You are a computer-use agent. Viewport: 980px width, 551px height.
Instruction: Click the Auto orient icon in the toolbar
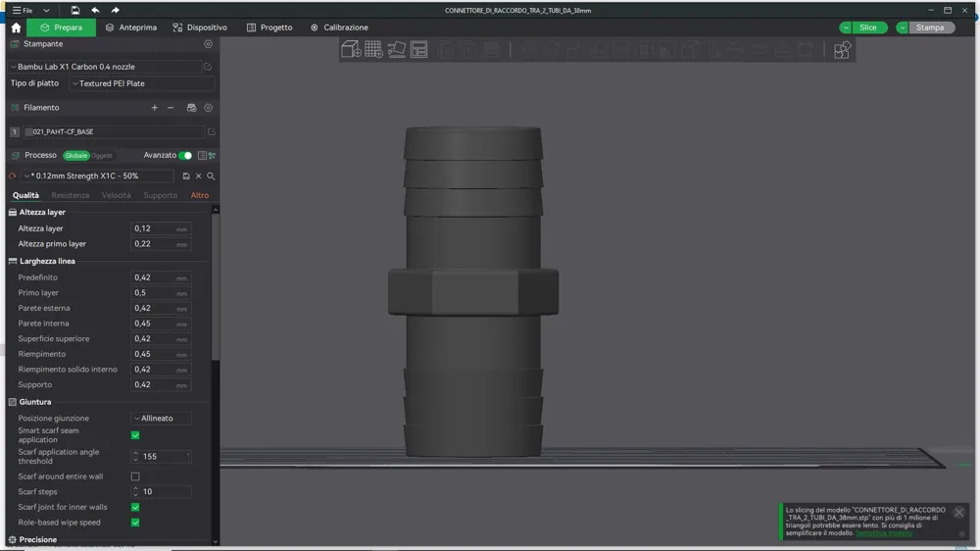click(x=396, y=49)
